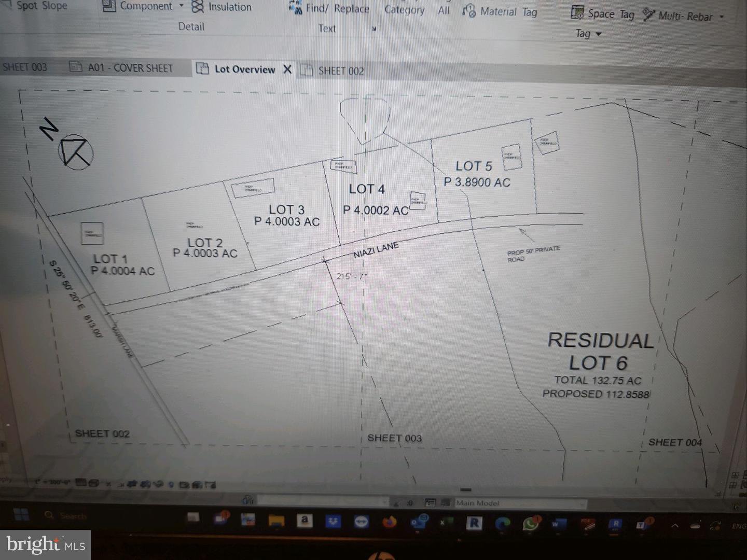Select the 'P 4.0003 AC' text under LOT 2
This screenshot has width=747, height=560.
[x=205, y=253]
